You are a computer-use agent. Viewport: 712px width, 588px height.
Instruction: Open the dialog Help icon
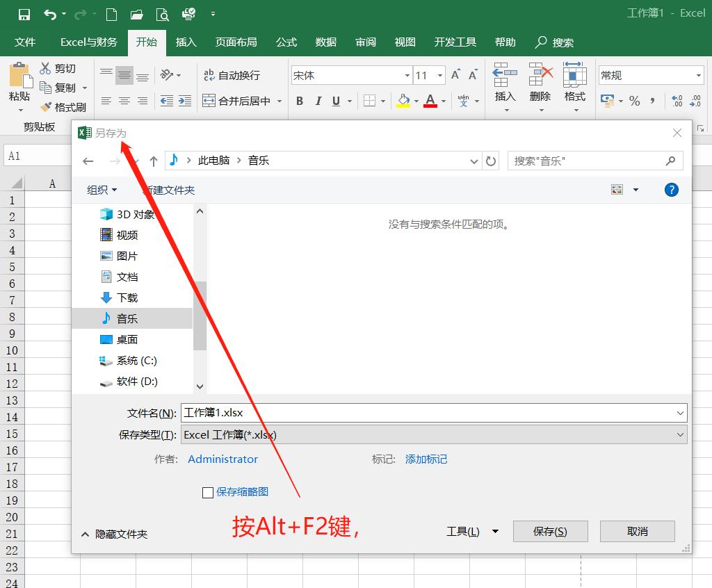coord(670,188)
